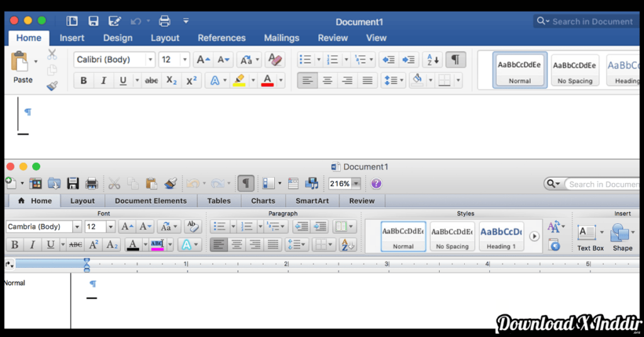This screenshot has height=337, width=644.
Task: Click Increase Indent in top ribbon
Action: click(x=409, y=60)
